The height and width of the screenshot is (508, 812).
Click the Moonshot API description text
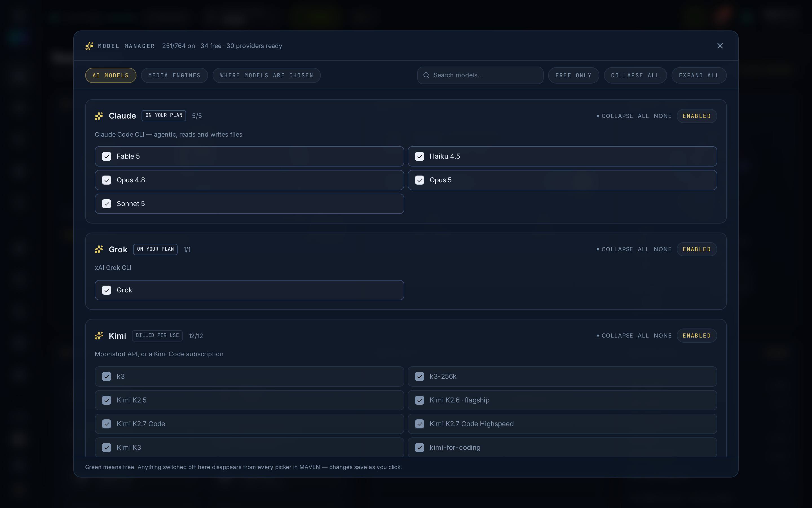(x=159, y=354)
